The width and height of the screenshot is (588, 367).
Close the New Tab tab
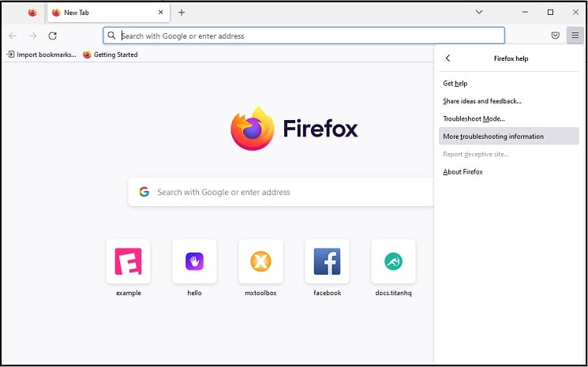pos(160,13)
